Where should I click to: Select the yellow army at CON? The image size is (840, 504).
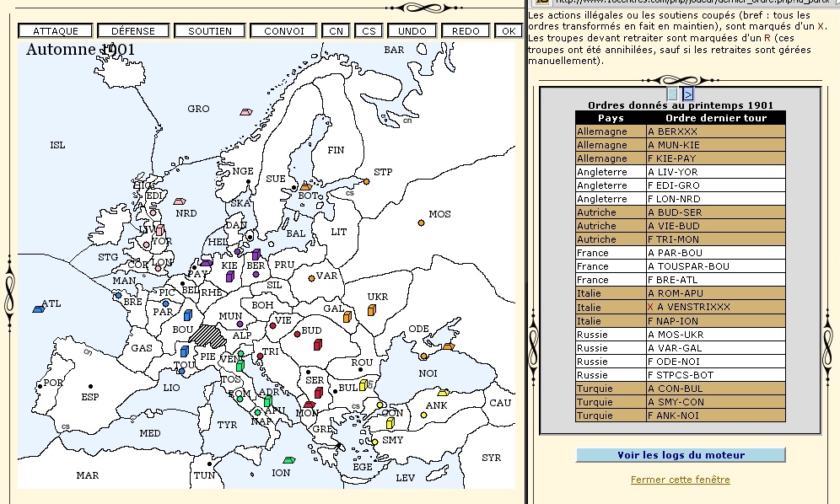click(390, 424)
